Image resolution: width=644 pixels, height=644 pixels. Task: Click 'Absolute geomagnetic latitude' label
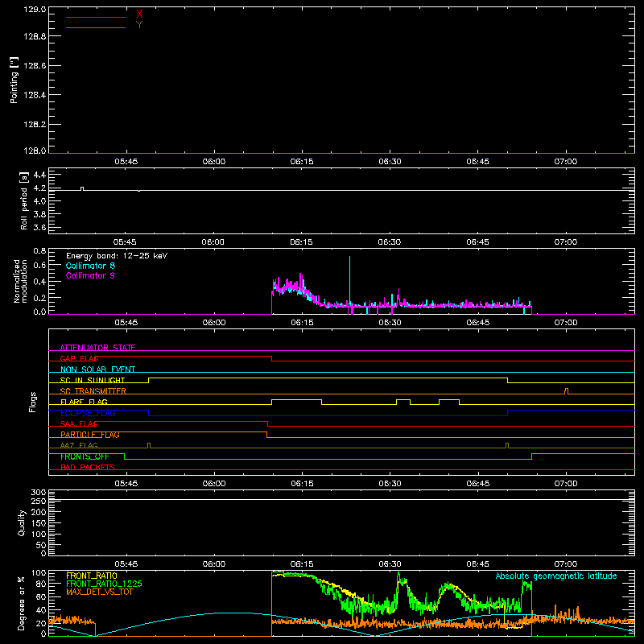pyautogui.click(x=556, y=576)
